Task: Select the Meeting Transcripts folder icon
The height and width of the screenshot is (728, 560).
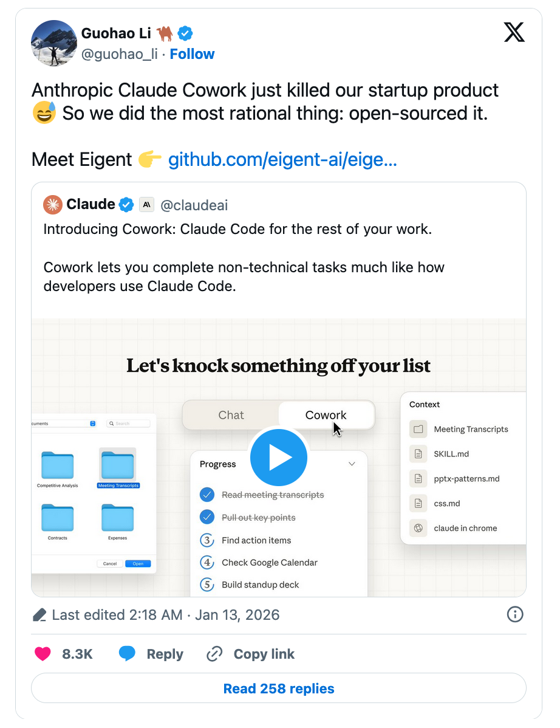Action: tap(118, 465)
